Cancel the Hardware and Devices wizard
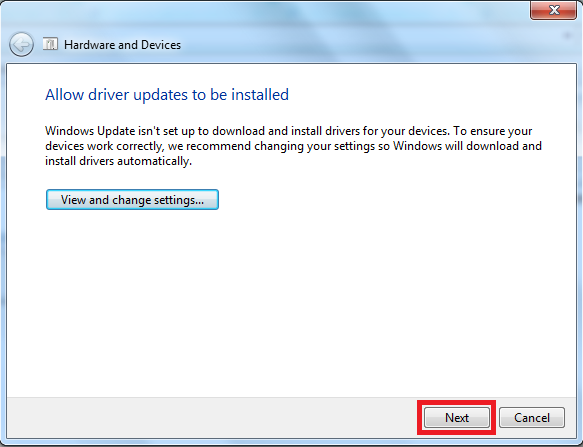Viewport: 583px width, 447px height. pyautogui.click(x=532, y=418)
